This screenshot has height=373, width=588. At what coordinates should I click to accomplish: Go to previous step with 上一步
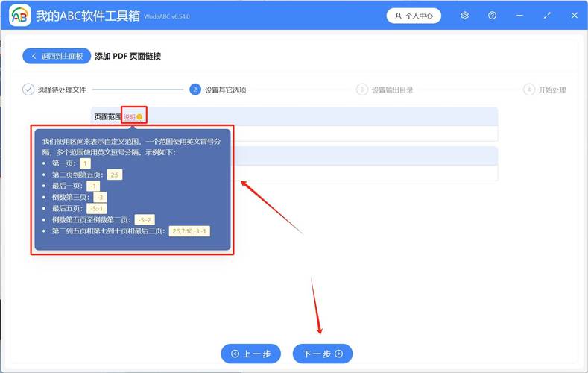pos(251,354)
